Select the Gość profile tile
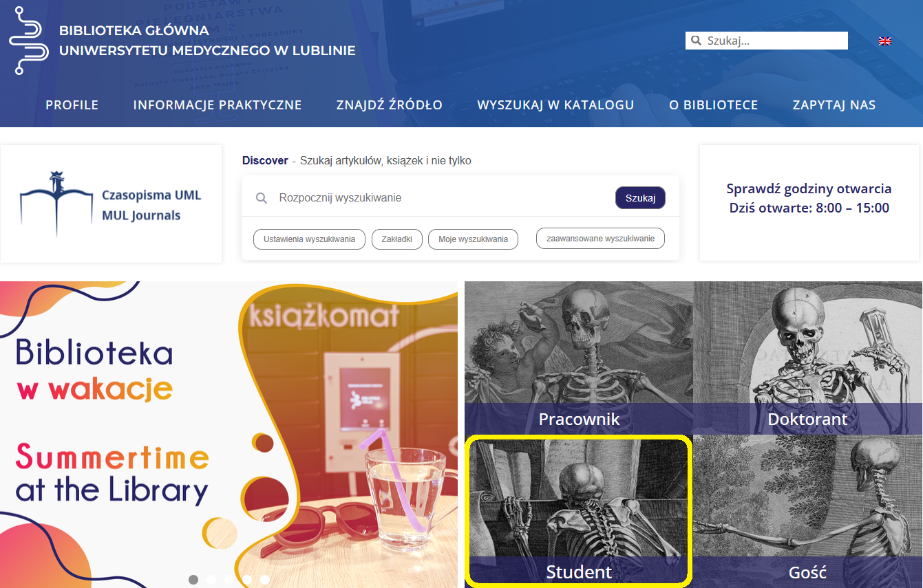The width and height of the screenshot is (923, 588). pos(808,511)
